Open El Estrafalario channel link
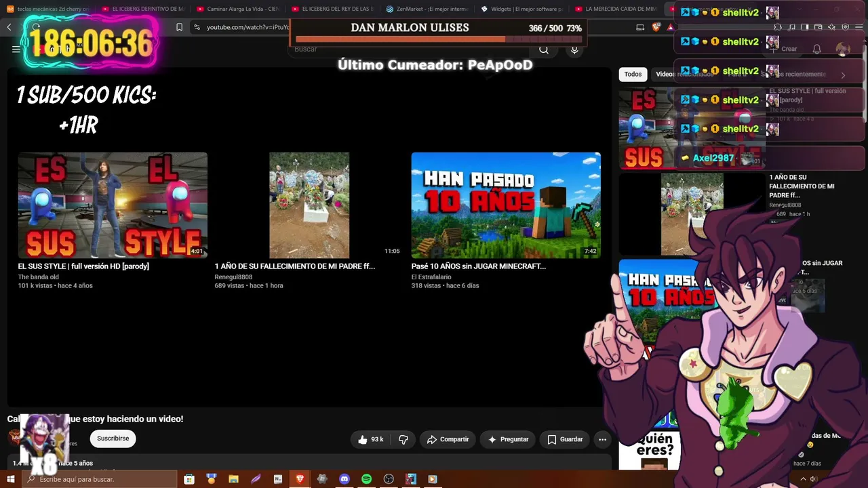868x488 pixels. pyautogui.click(x=431, y=277)
